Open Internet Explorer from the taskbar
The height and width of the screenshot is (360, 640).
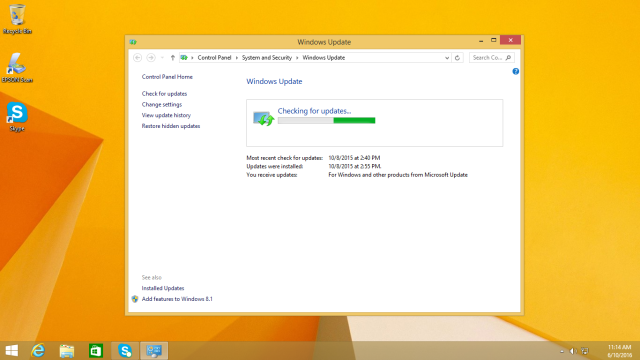click(38, 351)
